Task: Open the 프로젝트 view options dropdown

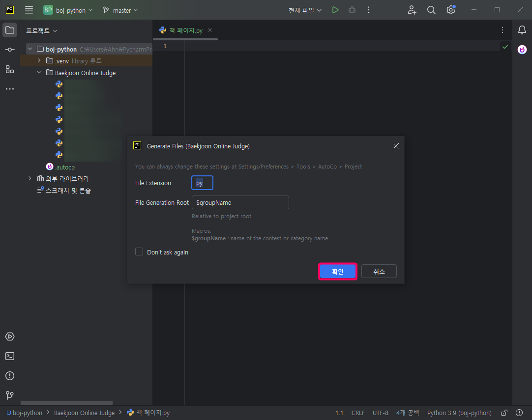Action: [42, 30]
